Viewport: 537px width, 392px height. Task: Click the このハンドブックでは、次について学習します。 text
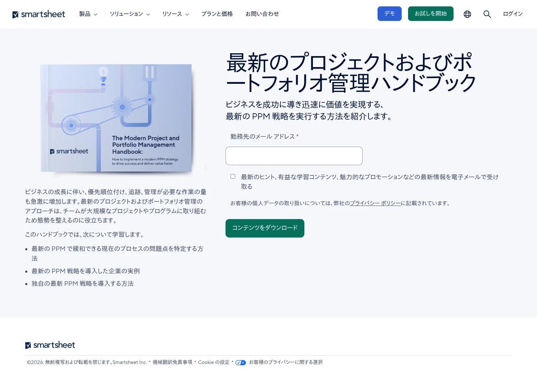[85, 235]
